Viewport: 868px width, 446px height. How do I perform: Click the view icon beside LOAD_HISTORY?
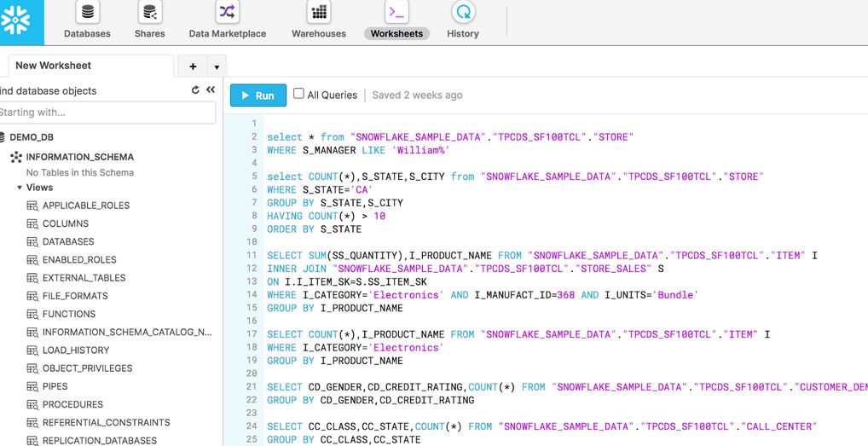pyautogui.click(x=32, y=350)
